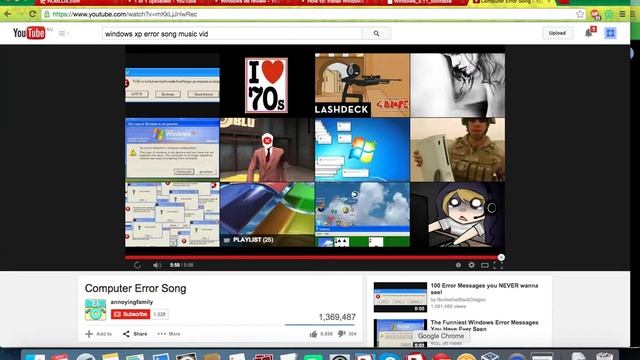Open the clouds desktop with solitaire thumbnail
The height and width of the screenshot is (360, 640).
pos(362,214)
